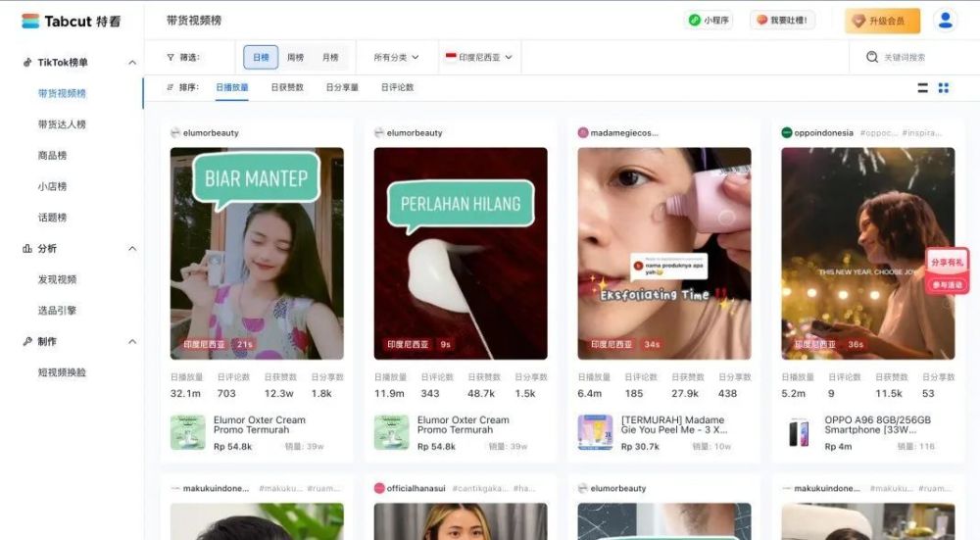This screenshot has width=980, height=540.
Task: Open 短视频换脸 in sidebar
Action: pos(62,372)
